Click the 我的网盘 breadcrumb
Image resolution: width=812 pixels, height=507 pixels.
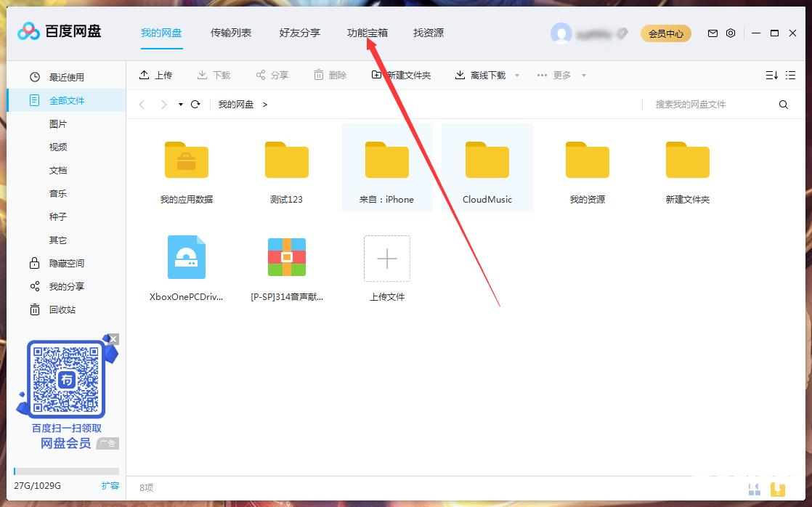pyautogui.click(x=235, y=105)
